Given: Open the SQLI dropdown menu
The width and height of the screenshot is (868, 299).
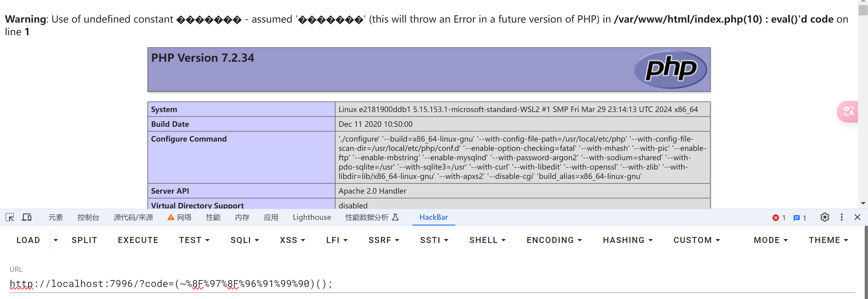Looking at the screenshot, I should coord(245,240).
